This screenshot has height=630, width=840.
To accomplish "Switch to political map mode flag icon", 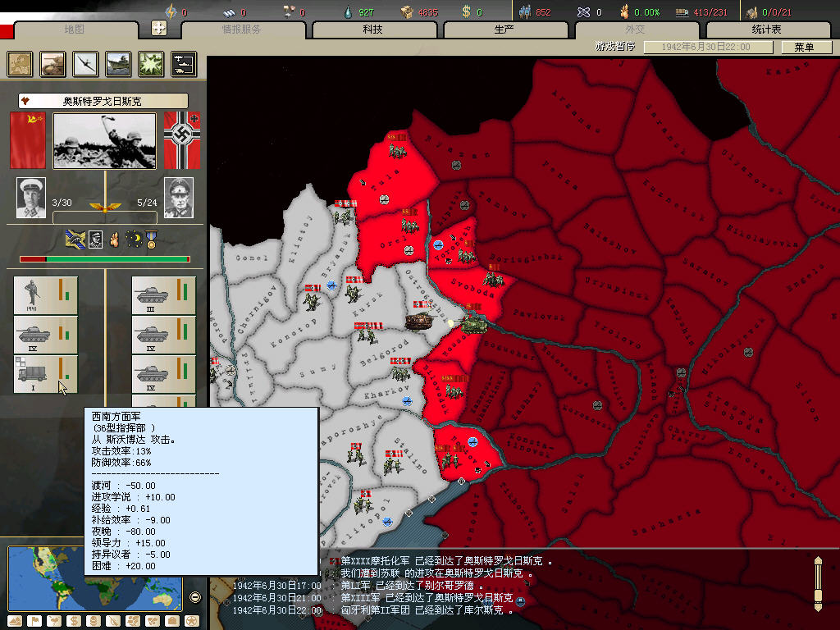I will tap(34, 621).
